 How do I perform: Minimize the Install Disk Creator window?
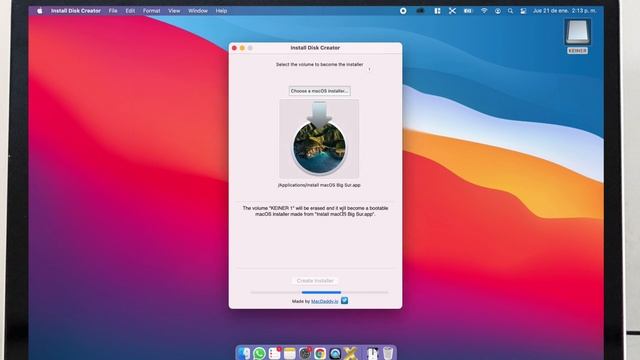(x=242, y=48)
